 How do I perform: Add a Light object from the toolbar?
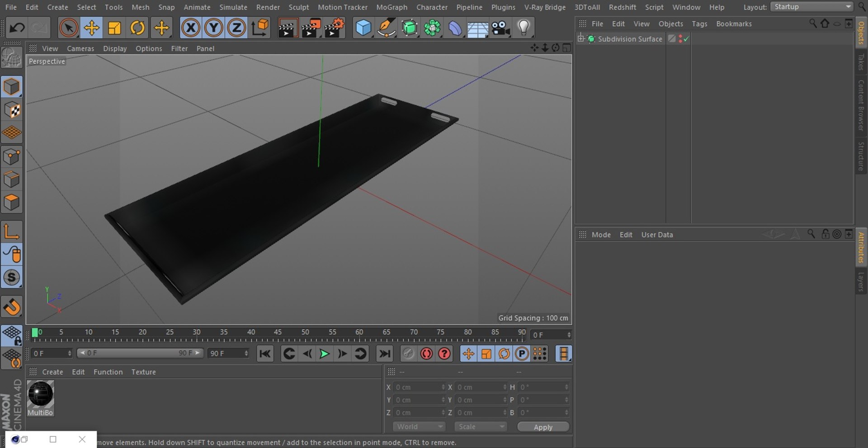tap(524, 28)
